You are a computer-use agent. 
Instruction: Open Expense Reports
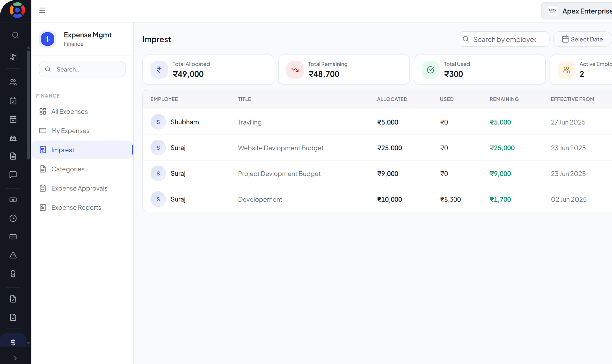pyautogui.click(x=82, y=207)
